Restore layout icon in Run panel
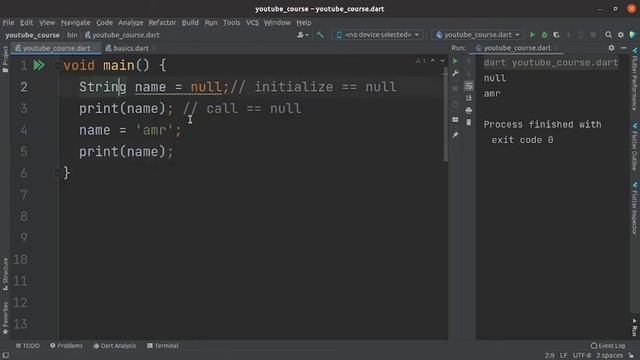640x360 pixels. point(455,120)
